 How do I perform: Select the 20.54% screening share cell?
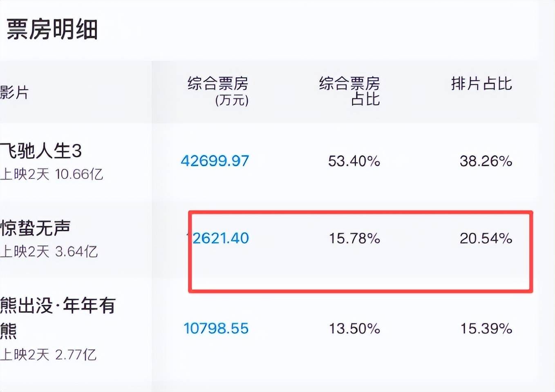(x=486, y=238)
